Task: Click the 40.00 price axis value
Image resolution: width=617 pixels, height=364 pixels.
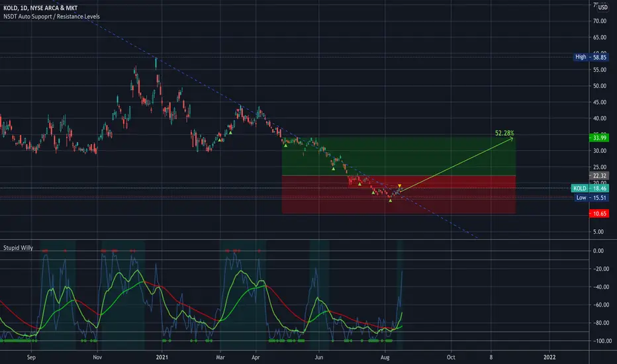Action: pos(600,118)
